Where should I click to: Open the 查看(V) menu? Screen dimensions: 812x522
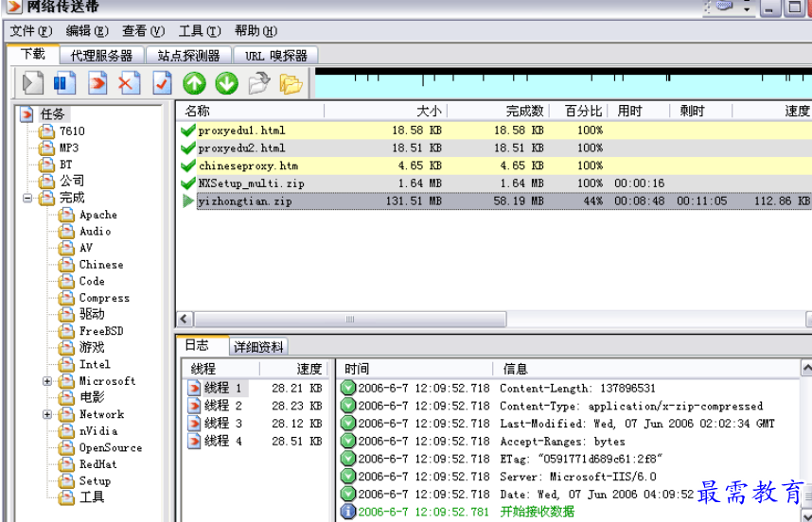143,31
